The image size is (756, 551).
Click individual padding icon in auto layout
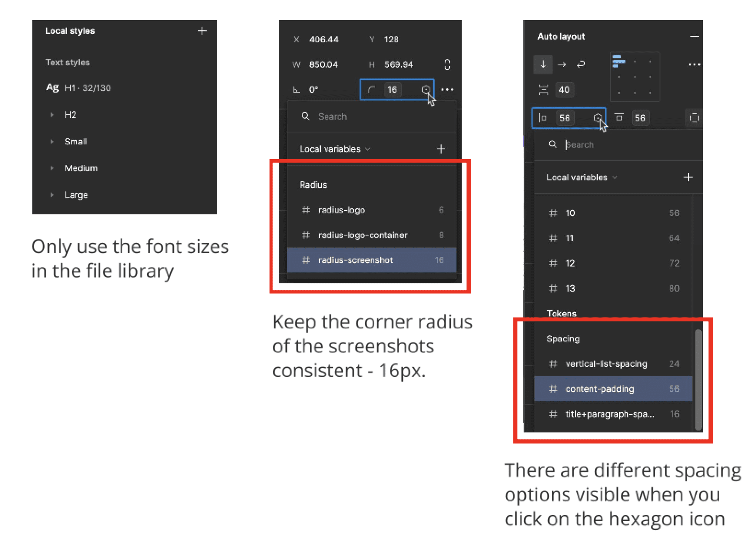click(x=694, y=118)
